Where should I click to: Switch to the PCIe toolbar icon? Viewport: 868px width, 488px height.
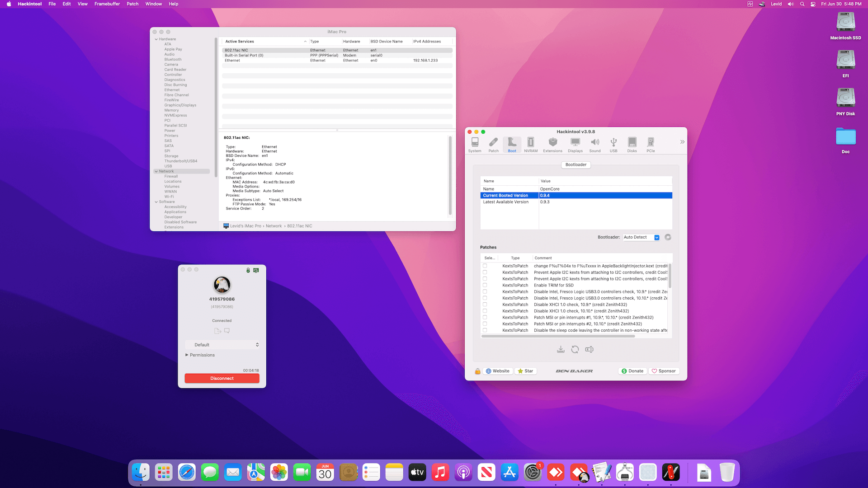[x=650, y=145]
